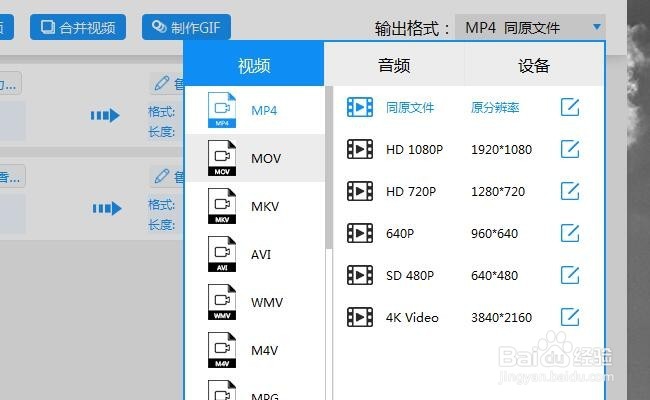Click the MKV format file icon

222,206
